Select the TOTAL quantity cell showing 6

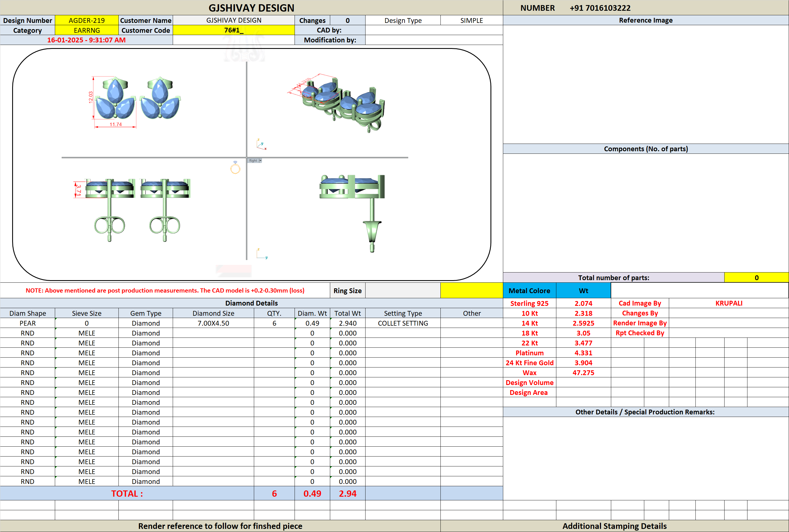point(274,493)
